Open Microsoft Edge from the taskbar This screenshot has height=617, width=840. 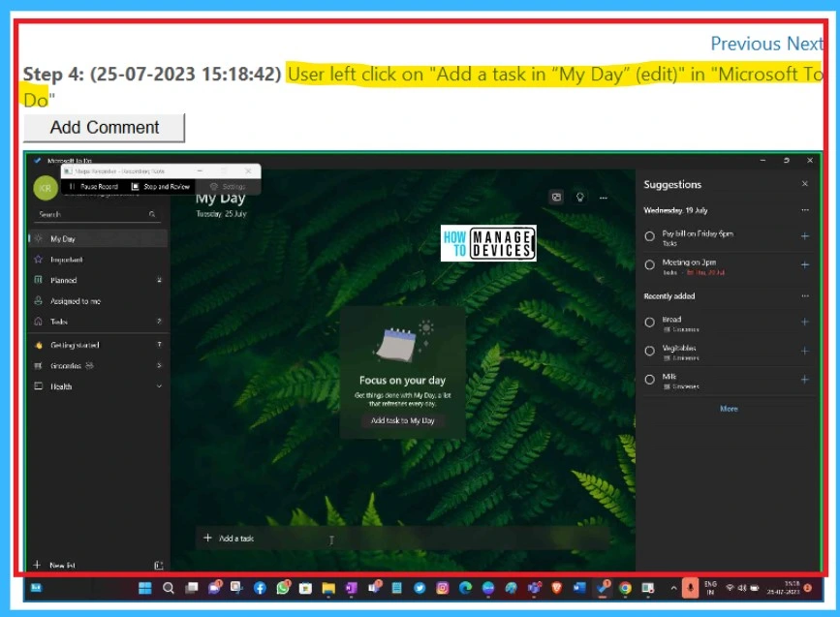(465, 588)
